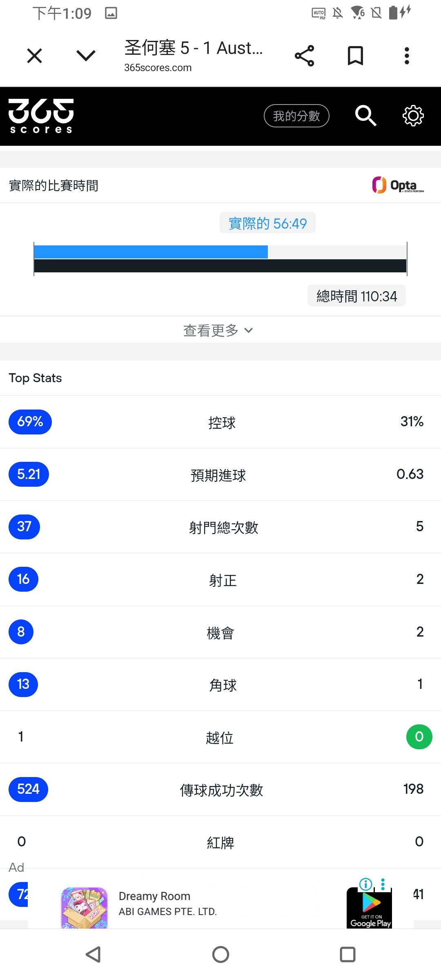441x980 pixels.
Task: Open the three-dot overflow menu
Action: (407, 56)
